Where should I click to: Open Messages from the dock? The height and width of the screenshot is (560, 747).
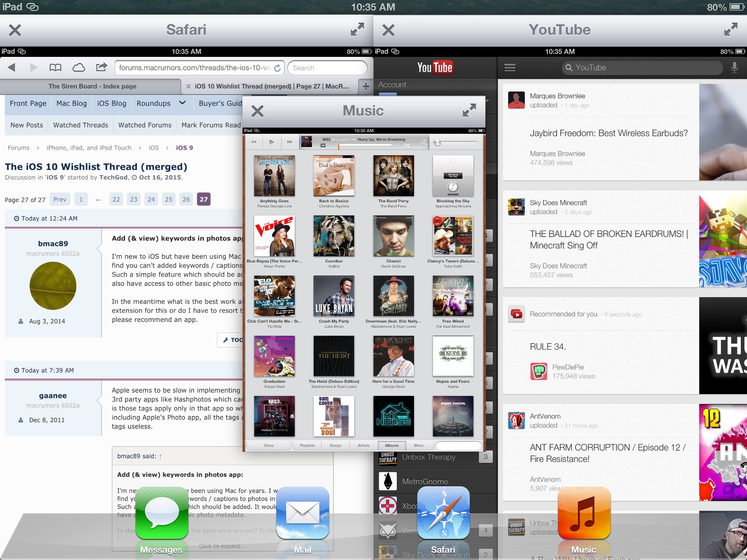click(x=162, y=513)
